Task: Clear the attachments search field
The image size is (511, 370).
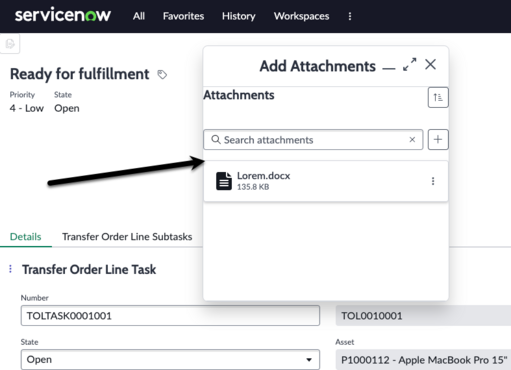Action: pos(412,140)
